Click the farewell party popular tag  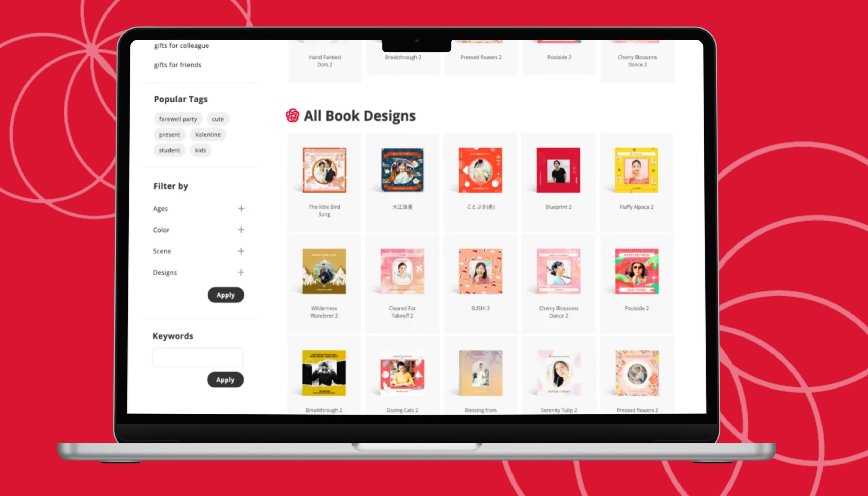[178, 119]
